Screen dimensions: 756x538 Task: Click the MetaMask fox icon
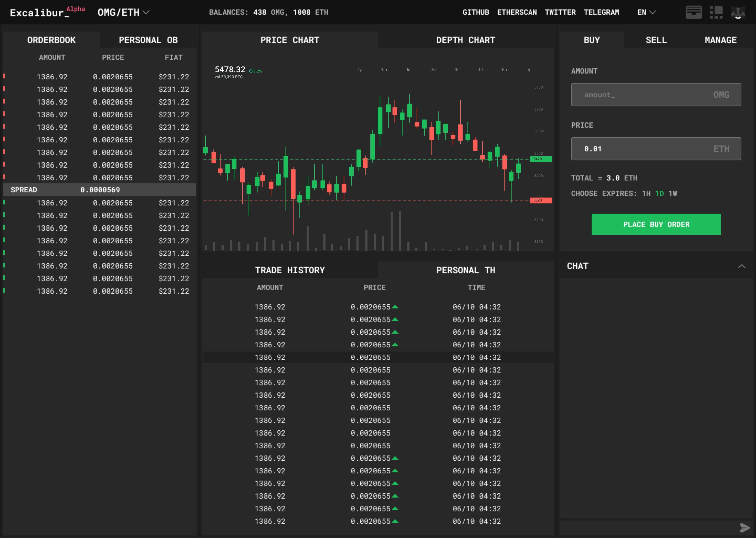coord(738,12)
